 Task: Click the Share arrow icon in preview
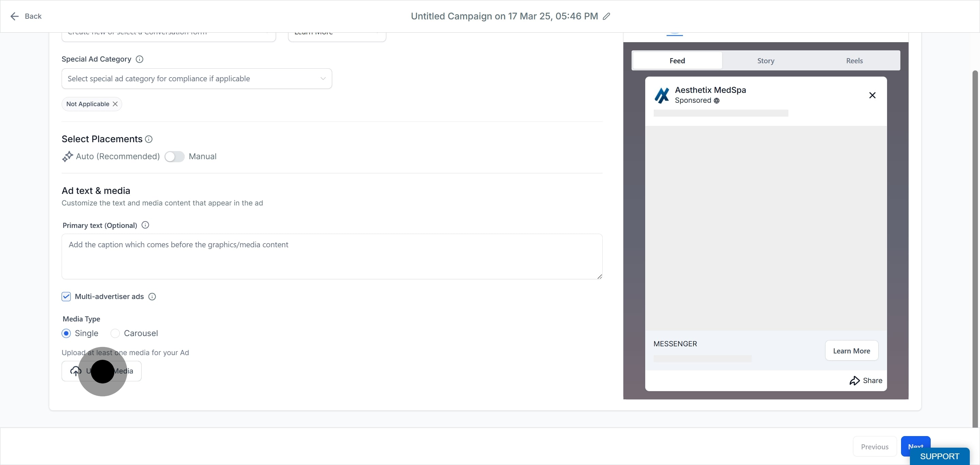[x=854, y=381]
